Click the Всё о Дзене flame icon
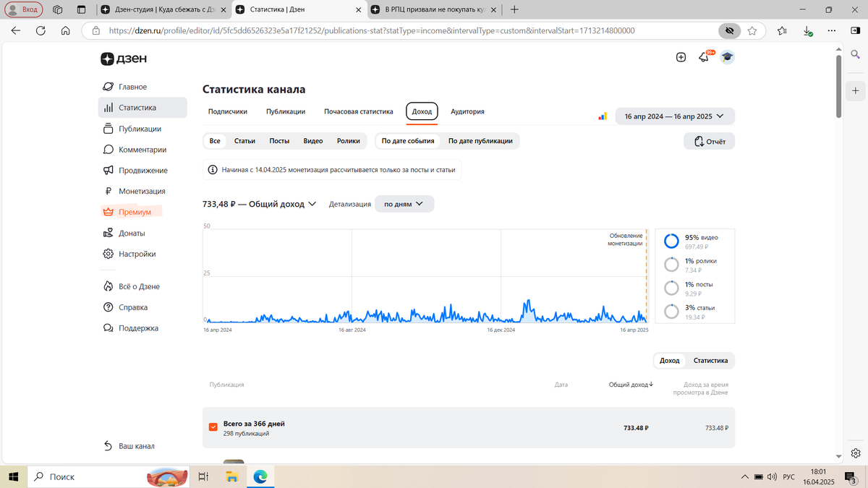The width and height of the screenshot is (868, 488). 108,286
